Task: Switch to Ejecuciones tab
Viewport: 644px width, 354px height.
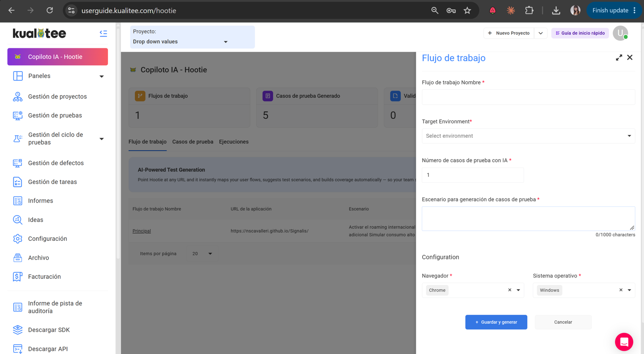Action: [234, 142]
